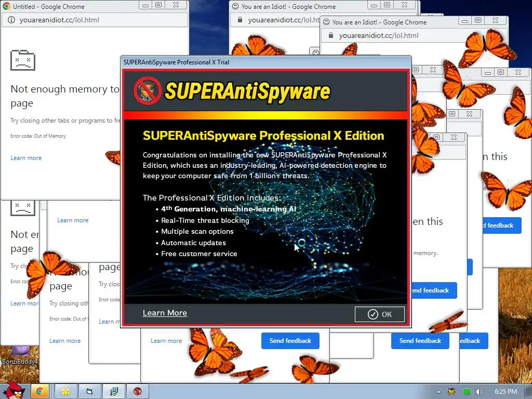
Task: Click the Send feedback button directly below the OK button
Action: pyautogui.click(x=420, y=341)
